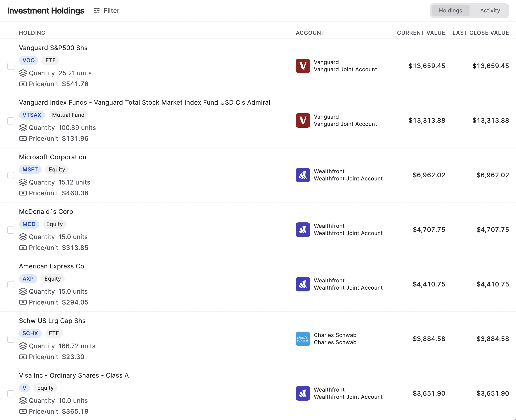
Task: Click the VTSAX ticker badge
Action: pyautogui.click(x=32, y=115)
